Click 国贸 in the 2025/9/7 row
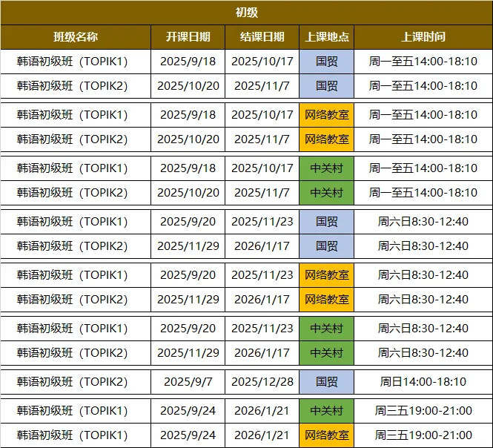493x448 pixels. tap(327, 382)
